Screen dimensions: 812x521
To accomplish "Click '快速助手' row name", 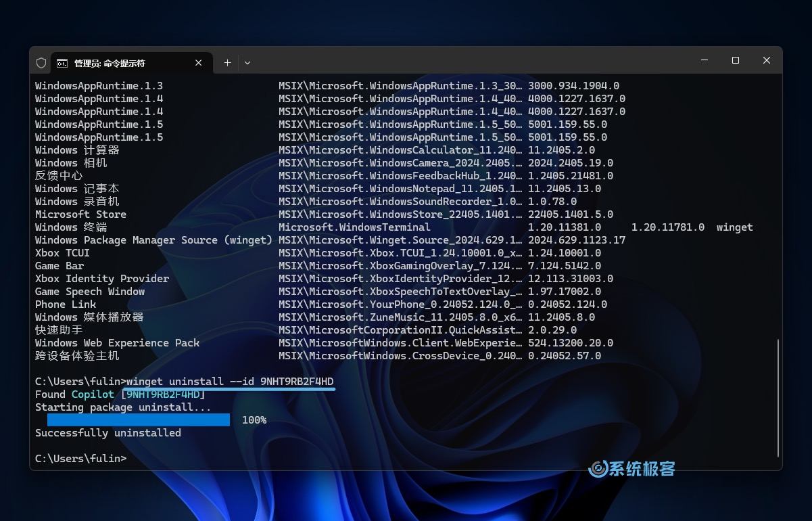I will tap(59, 330).
